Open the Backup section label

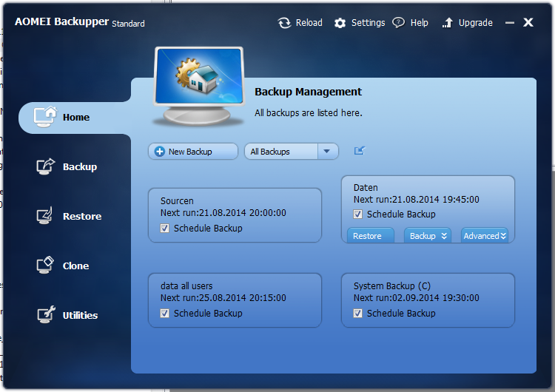(x=80, y=166)
